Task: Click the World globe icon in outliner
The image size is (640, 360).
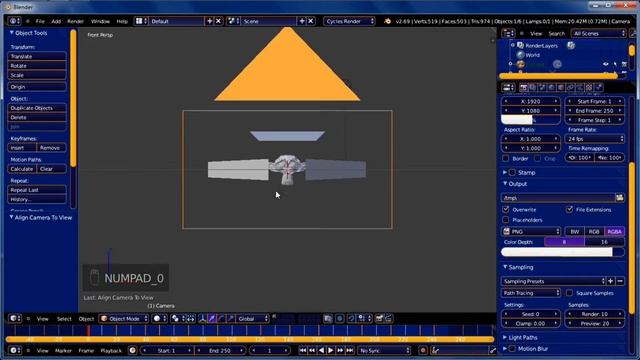Action: (520, 55)
